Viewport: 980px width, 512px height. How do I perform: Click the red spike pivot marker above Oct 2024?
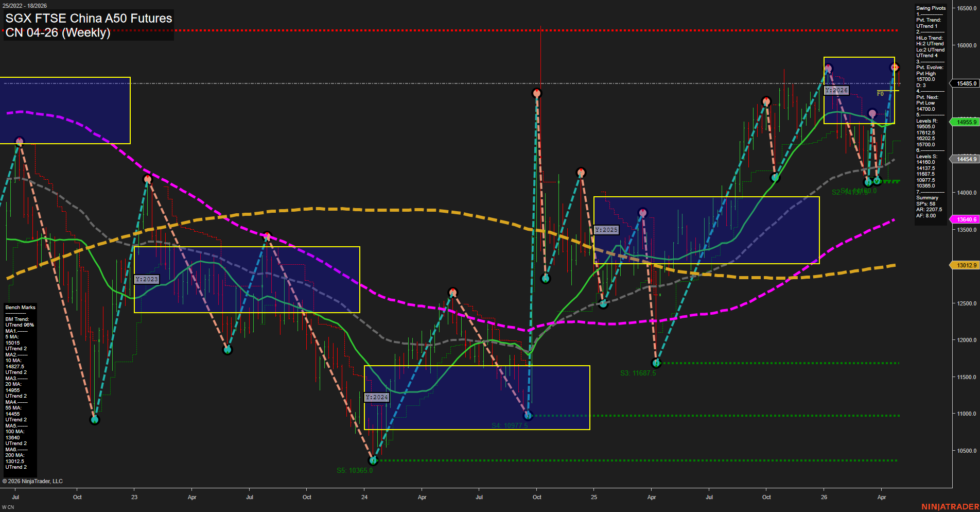[x=537, y=93]
